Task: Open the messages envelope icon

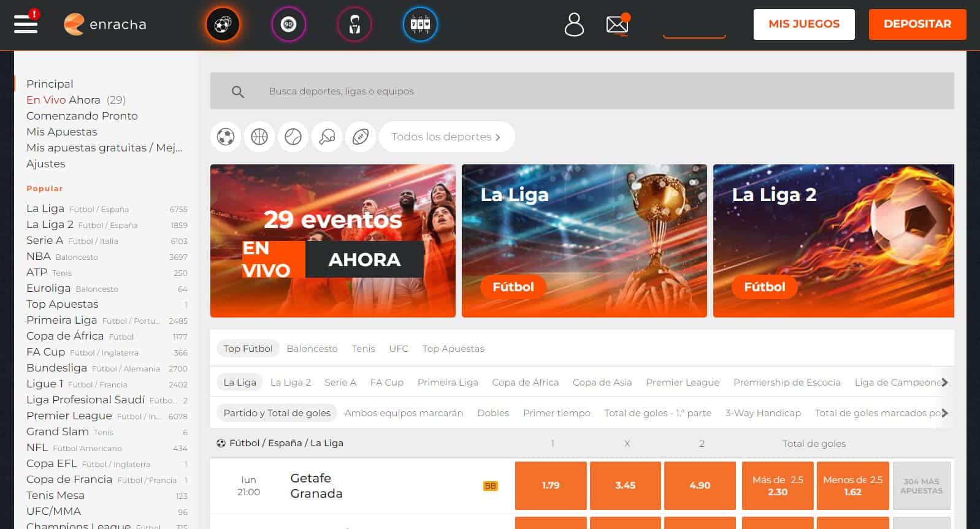Action: coord(618,25)
